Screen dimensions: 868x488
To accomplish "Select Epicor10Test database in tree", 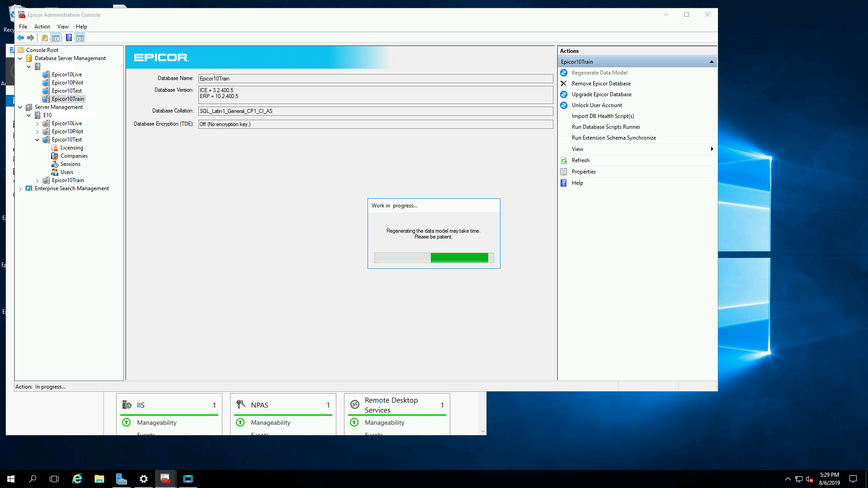I will pos(66,91).
